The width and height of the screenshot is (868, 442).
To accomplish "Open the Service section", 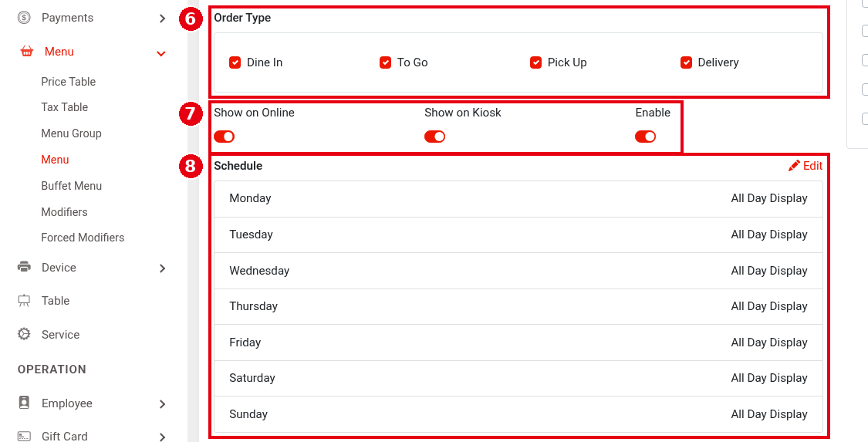I will point(60,335).
